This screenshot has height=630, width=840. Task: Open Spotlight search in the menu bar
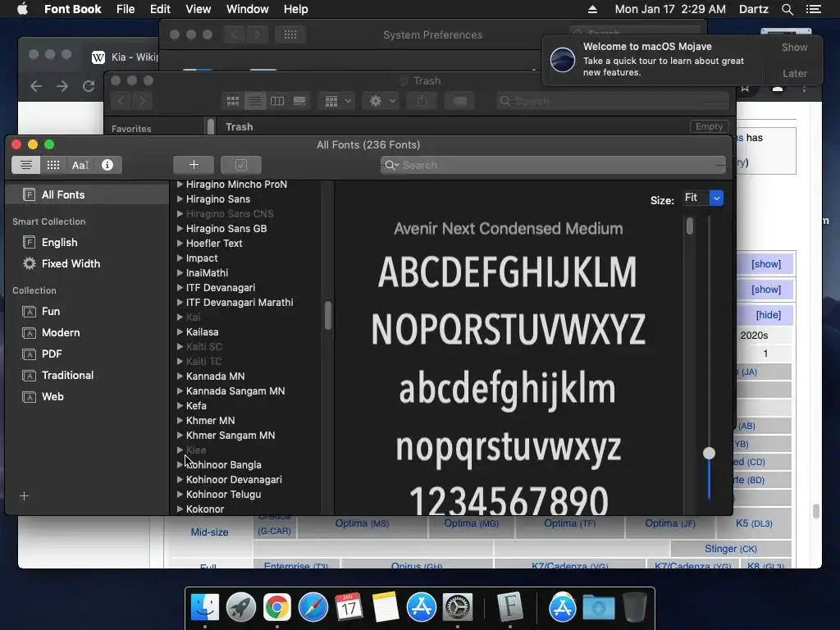(787, 9)
